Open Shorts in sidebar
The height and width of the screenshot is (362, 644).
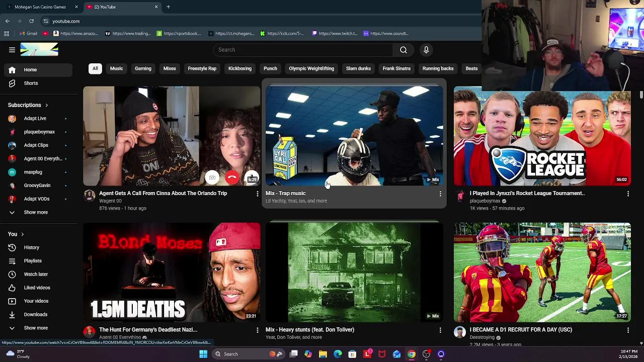[38, 83]
